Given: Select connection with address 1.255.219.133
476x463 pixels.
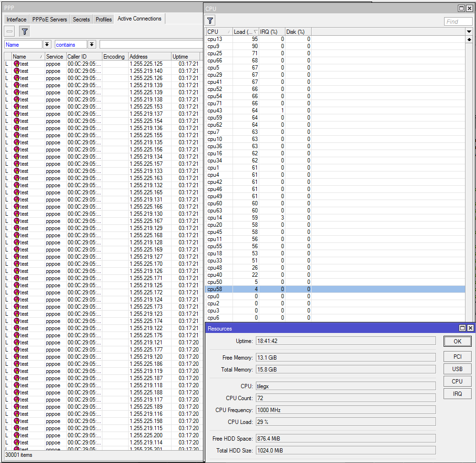Looking at the screenshot, I should pos(103,171).
